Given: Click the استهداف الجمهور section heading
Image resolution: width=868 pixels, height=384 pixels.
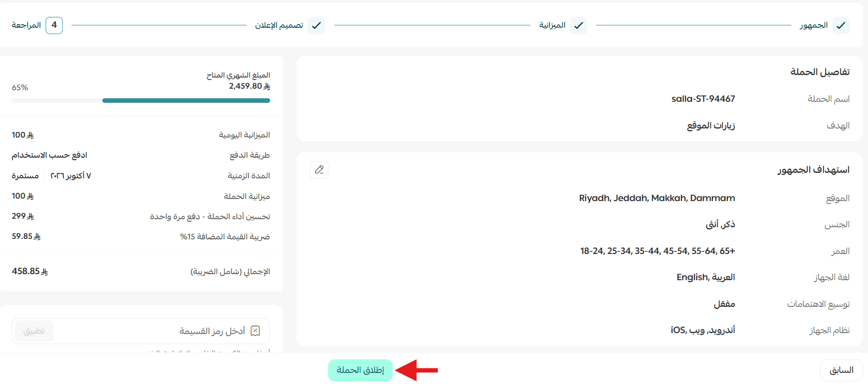Looking at the screenshot, I should point(814,170).
